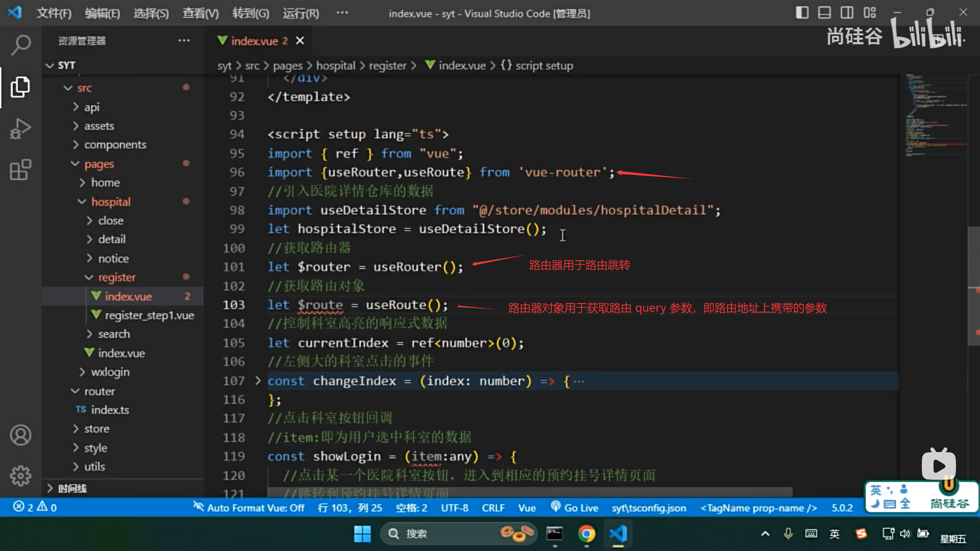Toggle Auto Format Vue setting in status bar
The image size is (980, 551).
[x=249, y=507]
